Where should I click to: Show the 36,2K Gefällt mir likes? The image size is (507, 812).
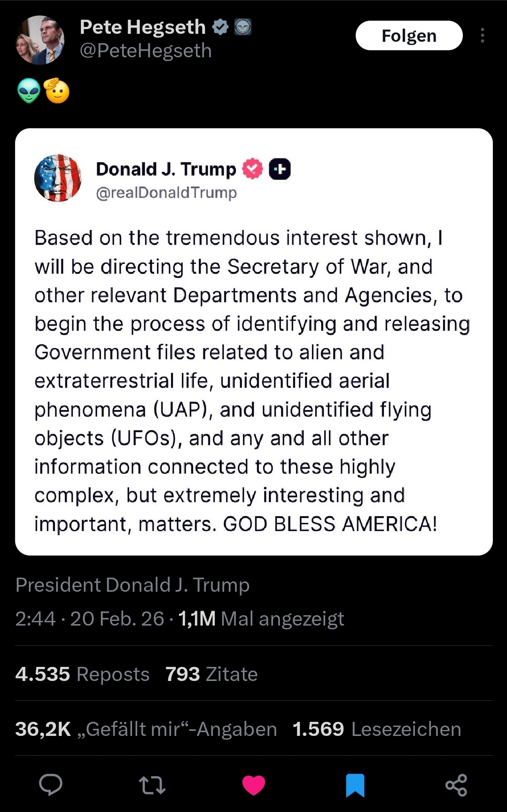coord(146,729)
